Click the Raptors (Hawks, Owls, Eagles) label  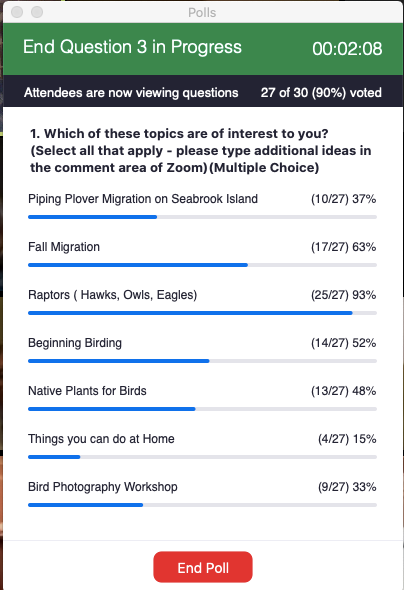(x=112, y=295)
